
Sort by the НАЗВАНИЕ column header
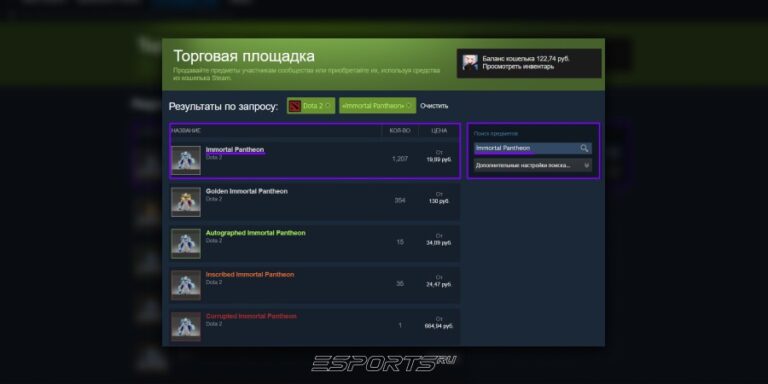coord(186,131)
